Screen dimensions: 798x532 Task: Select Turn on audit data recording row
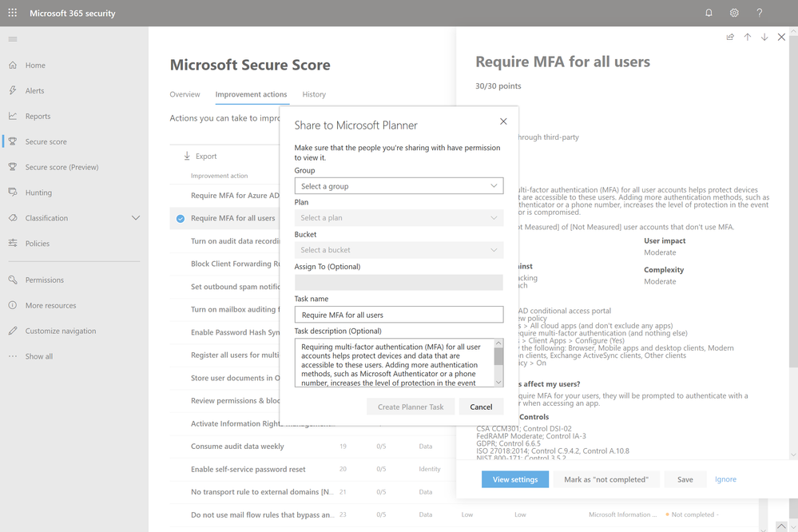pyautogui.click(x=224, y=240)
